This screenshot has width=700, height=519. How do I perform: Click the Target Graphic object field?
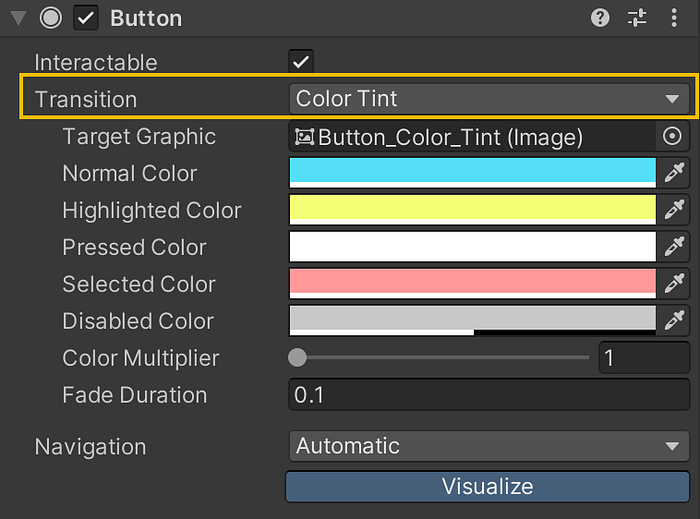click(x=470, y=137)
